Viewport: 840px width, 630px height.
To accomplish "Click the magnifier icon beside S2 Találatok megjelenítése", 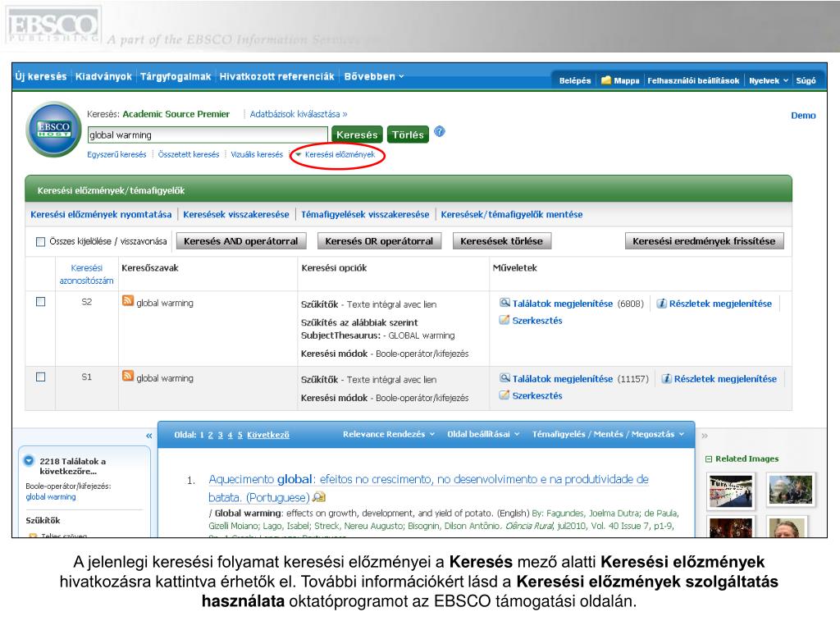I will click(x=504, y=303).
